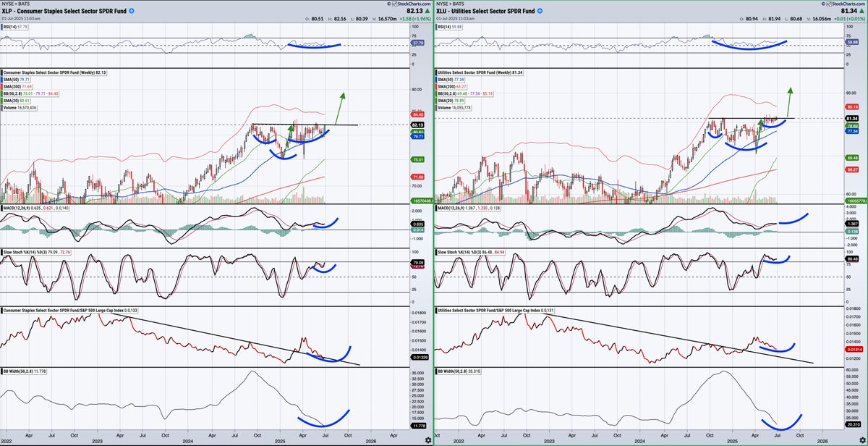Click RSI(14) 59.88 label on XLU chart
Screen dimensions: 868x446
click(x=448, y=28)
